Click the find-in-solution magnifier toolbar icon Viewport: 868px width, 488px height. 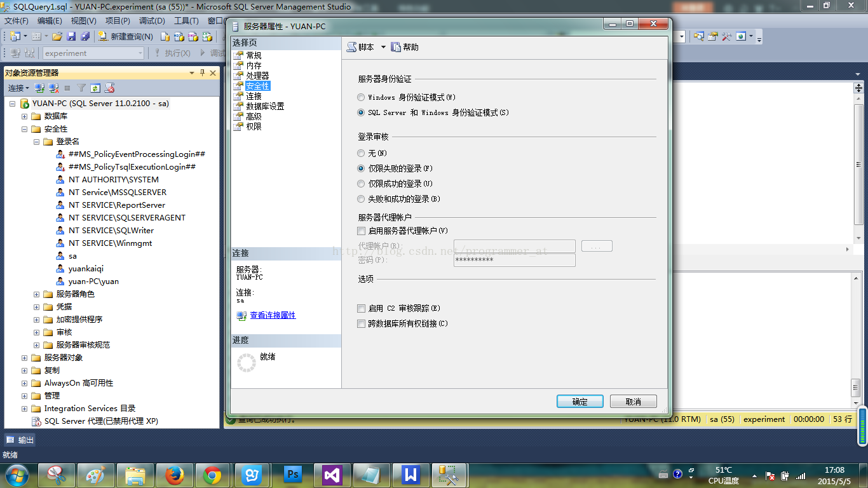(x=698, y=37)
